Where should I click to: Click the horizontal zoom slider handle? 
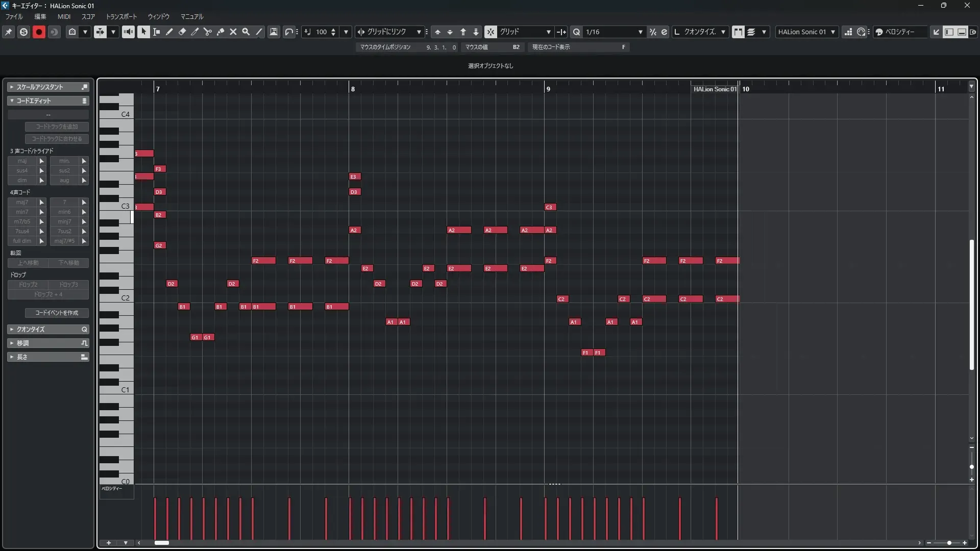pos(949,543)
